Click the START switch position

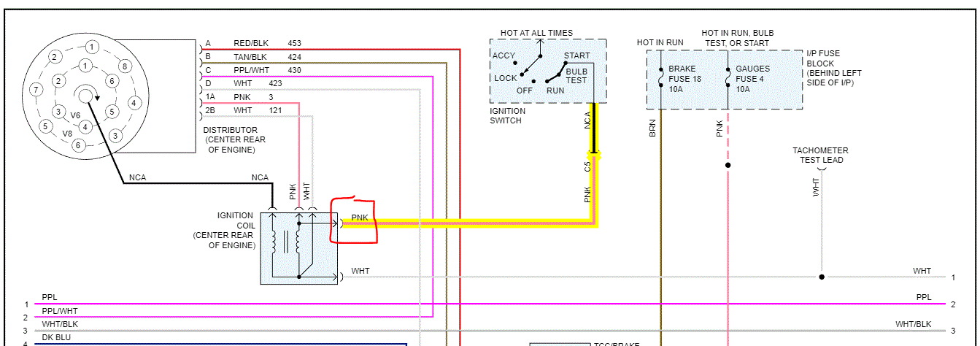577,55
